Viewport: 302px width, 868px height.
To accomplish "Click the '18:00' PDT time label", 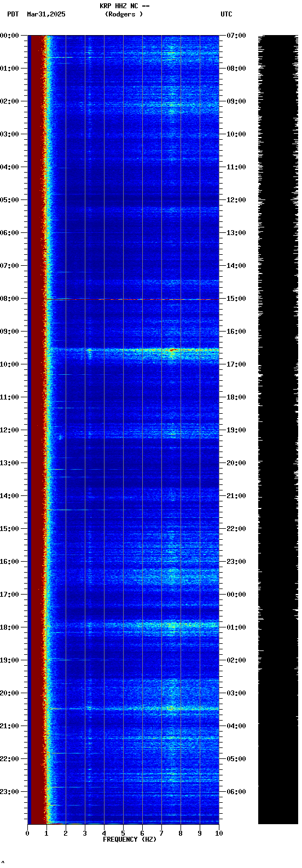I will [10, 627].
